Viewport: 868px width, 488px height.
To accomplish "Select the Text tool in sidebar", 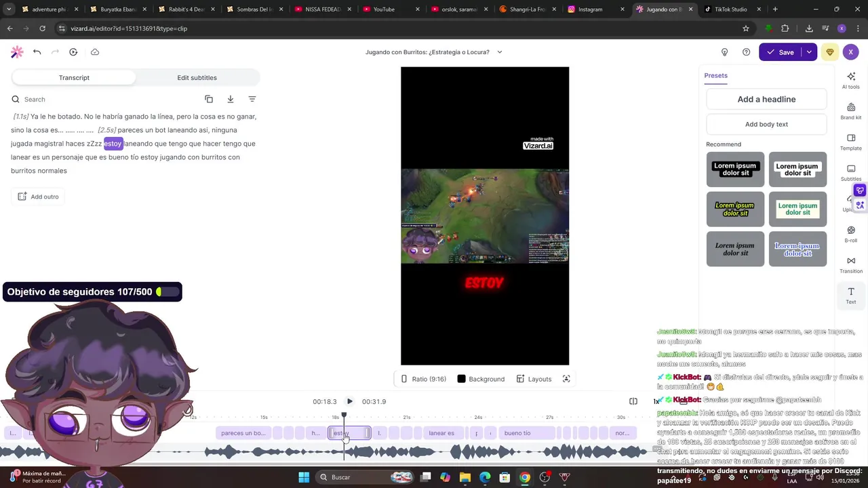I will 851,296.
